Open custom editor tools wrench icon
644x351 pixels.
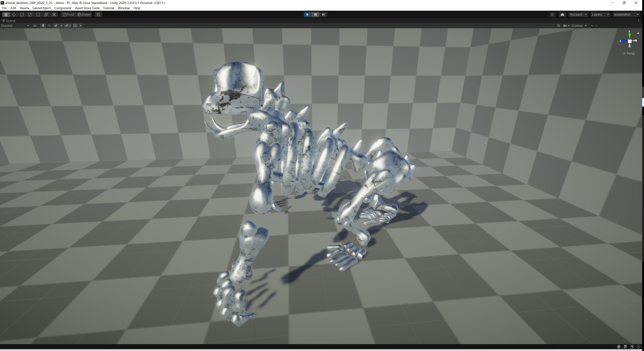54,15
